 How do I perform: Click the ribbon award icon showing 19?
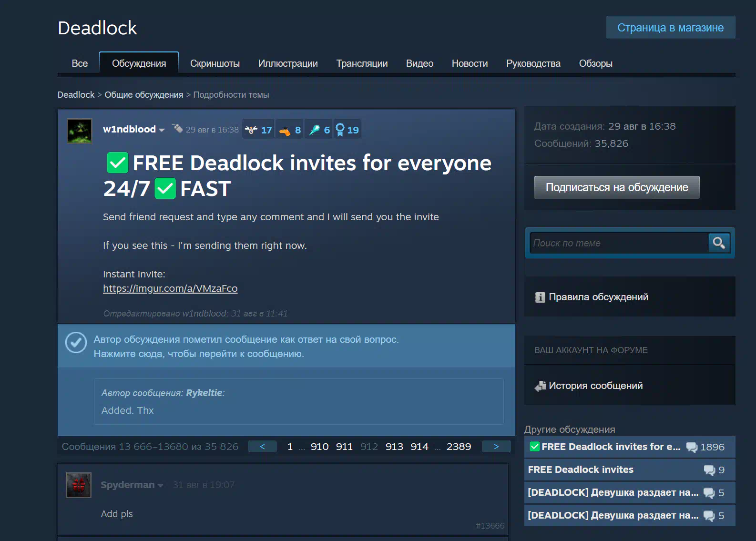point(340,130)
